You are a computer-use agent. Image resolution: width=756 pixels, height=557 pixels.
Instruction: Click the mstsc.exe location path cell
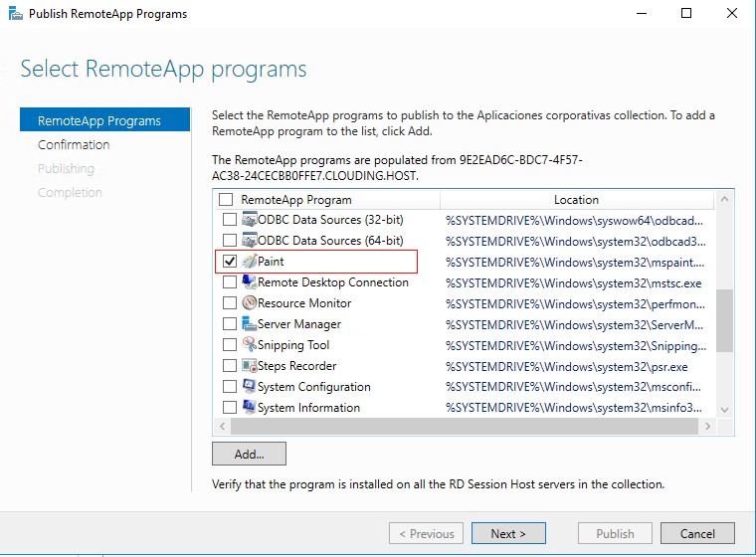pyautogui.click(x=573, y=283)
